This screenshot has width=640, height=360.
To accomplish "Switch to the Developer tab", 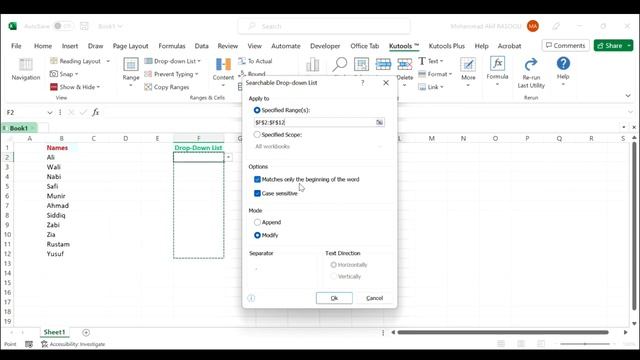I will (x=325, y=46).
